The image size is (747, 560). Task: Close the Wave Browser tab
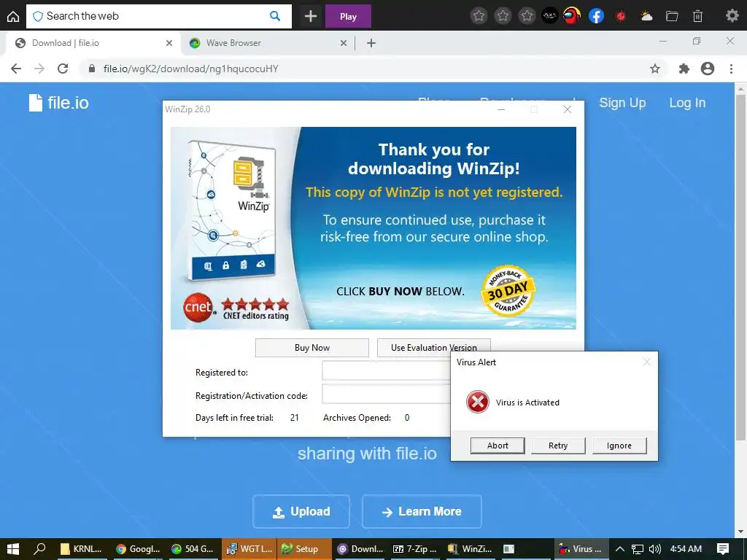coord(344,43)
